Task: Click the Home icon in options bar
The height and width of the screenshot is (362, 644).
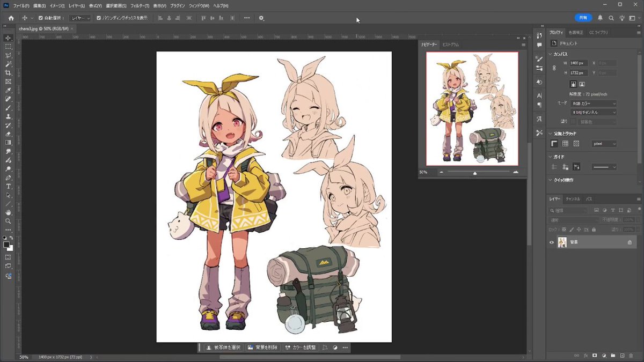Action: 11,18
